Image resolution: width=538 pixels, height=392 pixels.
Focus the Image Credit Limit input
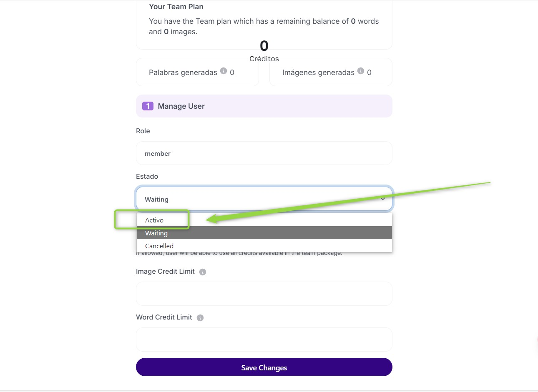[264, 294]
